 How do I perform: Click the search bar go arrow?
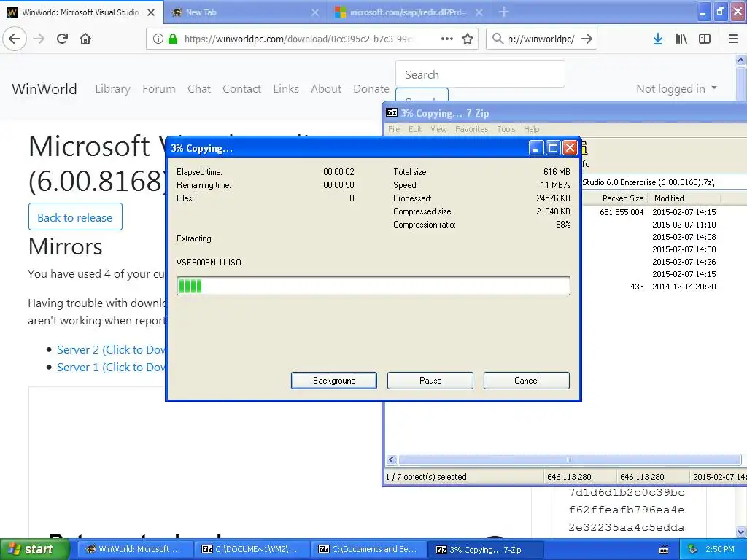(x=587, y=39)
